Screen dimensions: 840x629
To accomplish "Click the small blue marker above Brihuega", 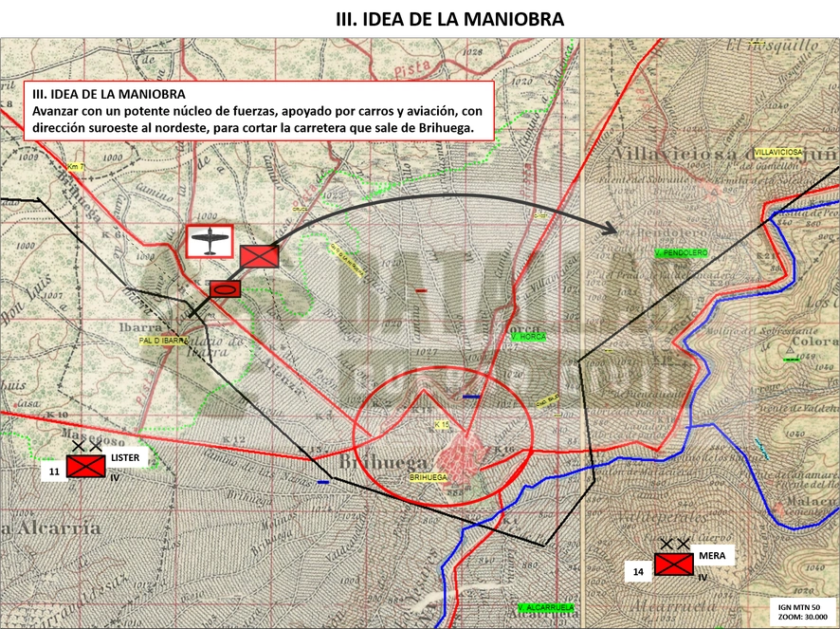I will 471,397.
